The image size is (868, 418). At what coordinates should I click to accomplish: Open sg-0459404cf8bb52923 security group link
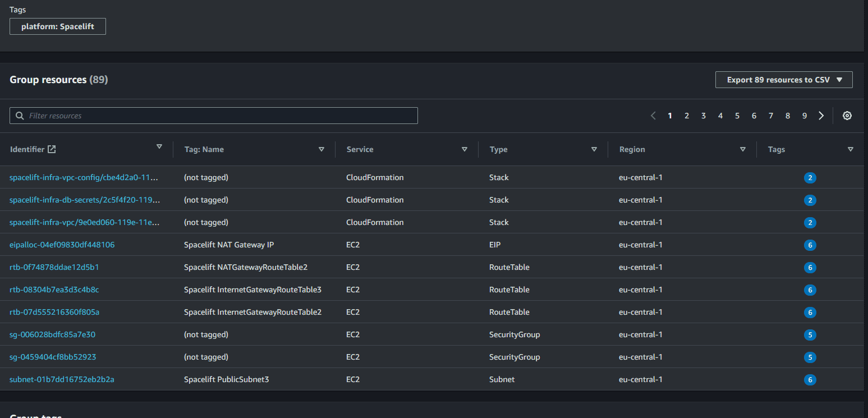(x=53, y=357)
